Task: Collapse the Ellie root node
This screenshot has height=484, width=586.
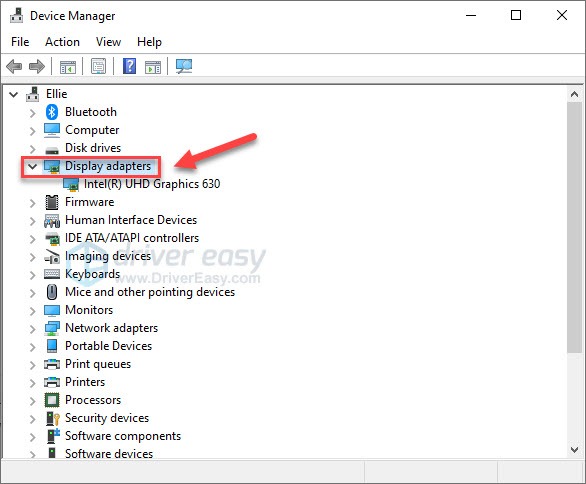Action: 13,94
